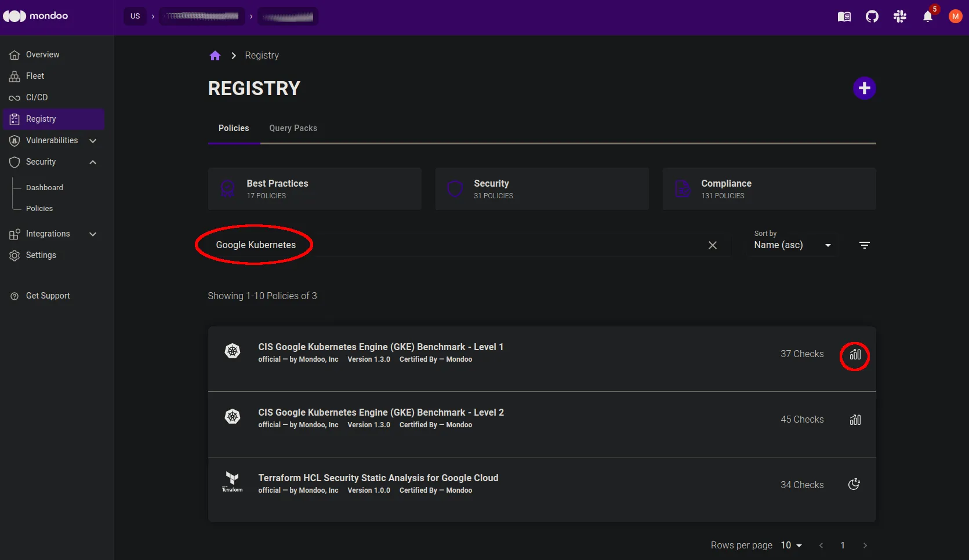Open Fleet in the sidebar
The image size is (969, 560).
(52, 76)
